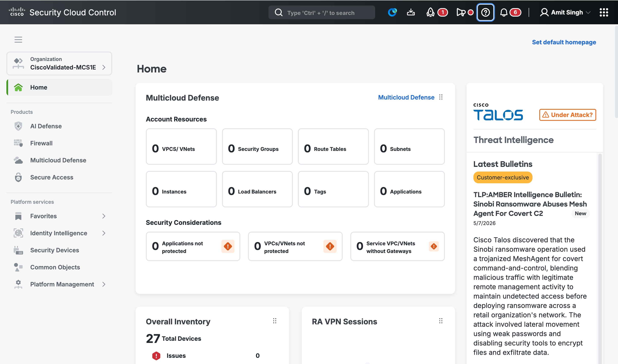The width and height of the screenshot is (618, 364).
Task: Click the Cisco logo in header
Action: point(17,12)
